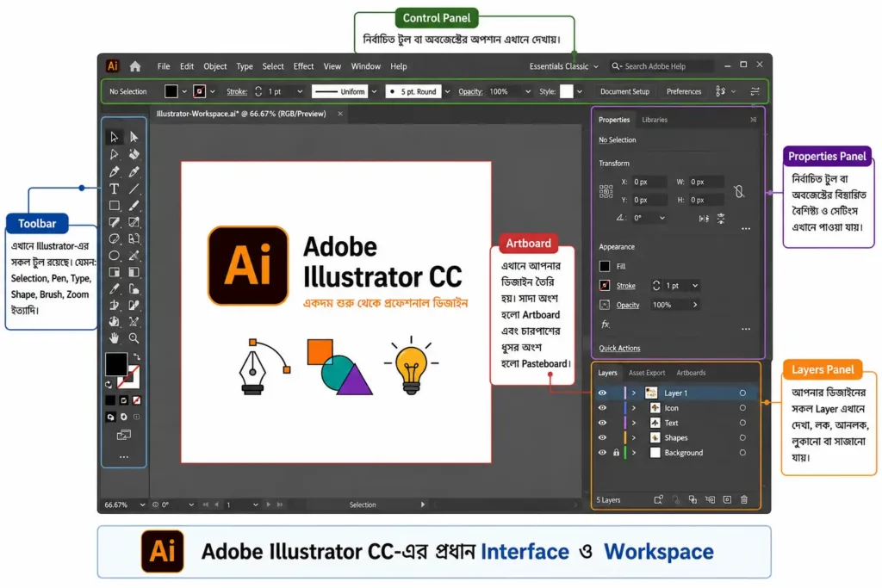Open the Change Screen Mode icon
882x588 pixels.
pyautogui.click(x=124, y=435)
